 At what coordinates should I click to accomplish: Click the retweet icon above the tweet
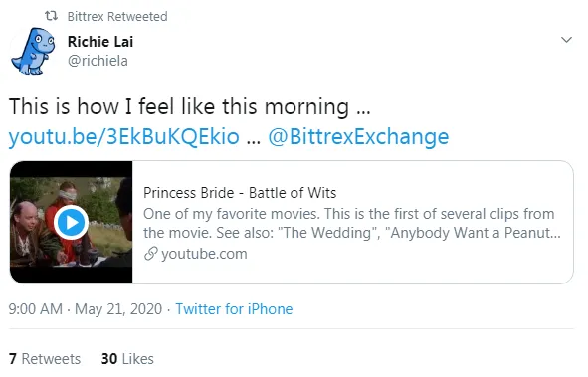click(x=51, y=16)
